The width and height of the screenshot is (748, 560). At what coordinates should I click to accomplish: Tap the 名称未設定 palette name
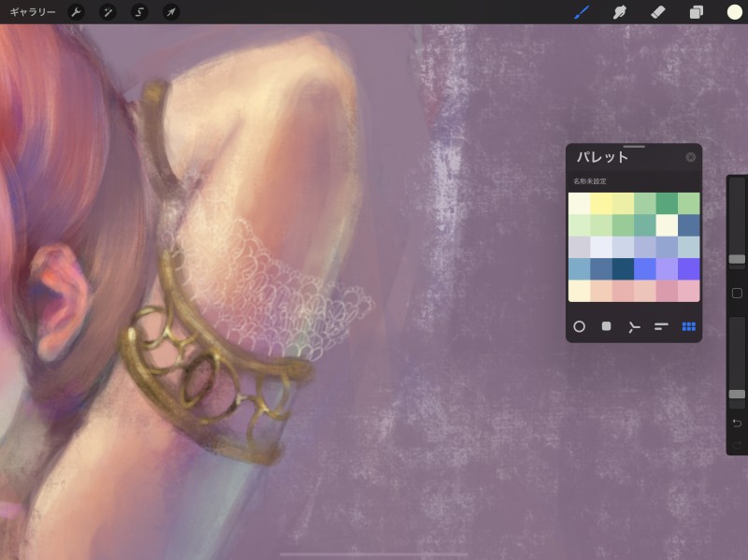tap(590, 181)
